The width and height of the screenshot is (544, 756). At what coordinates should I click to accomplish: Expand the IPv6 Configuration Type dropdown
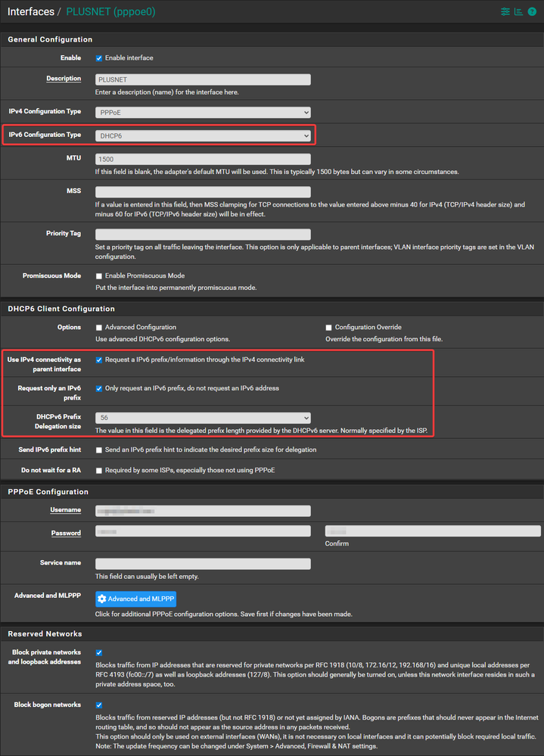click(203, 135)
